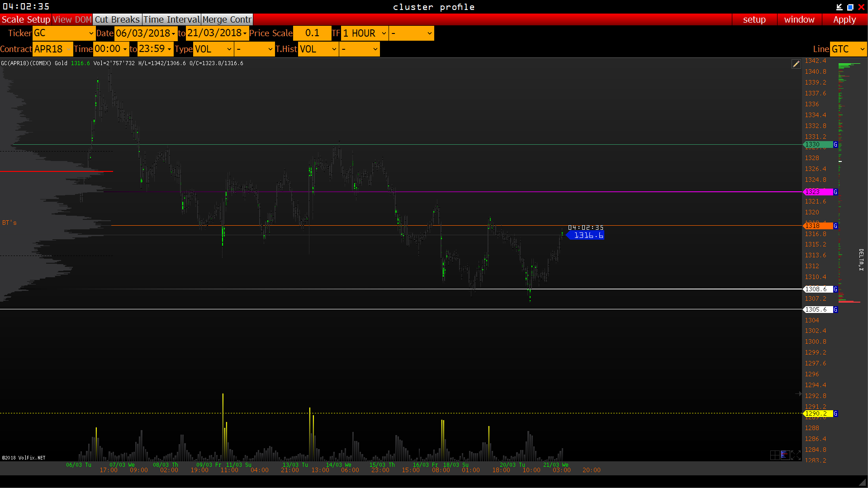
Task: Click the G marker beside 1290.2 level
Action: [x=835, y=414]
